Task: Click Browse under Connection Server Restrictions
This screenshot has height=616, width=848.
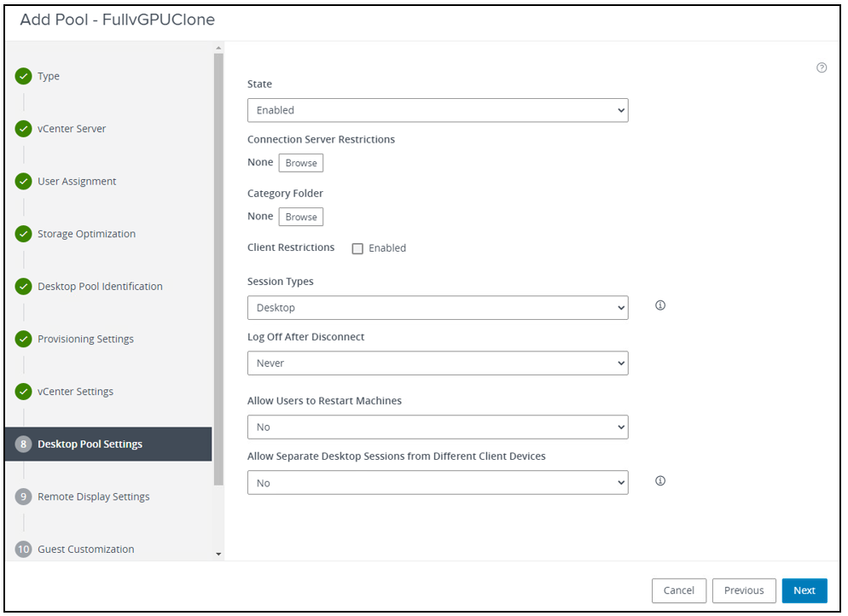Action: (300, 162)
